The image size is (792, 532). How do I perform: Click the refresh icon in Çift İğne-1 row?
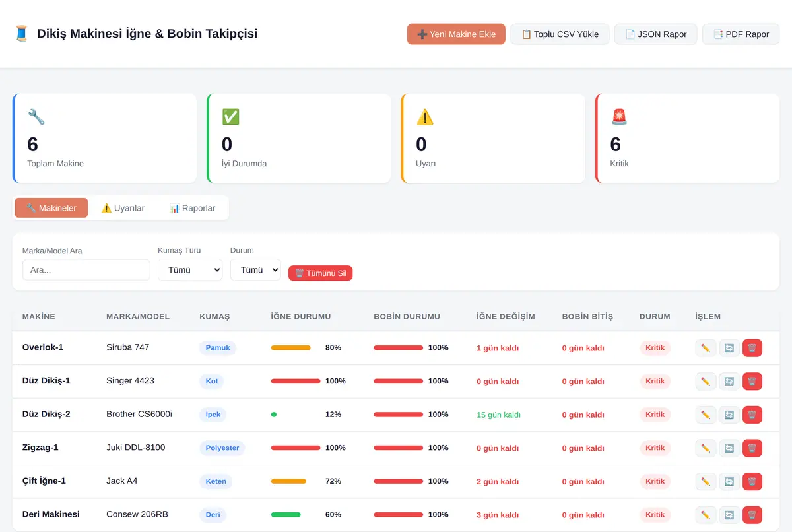point(729,482)
